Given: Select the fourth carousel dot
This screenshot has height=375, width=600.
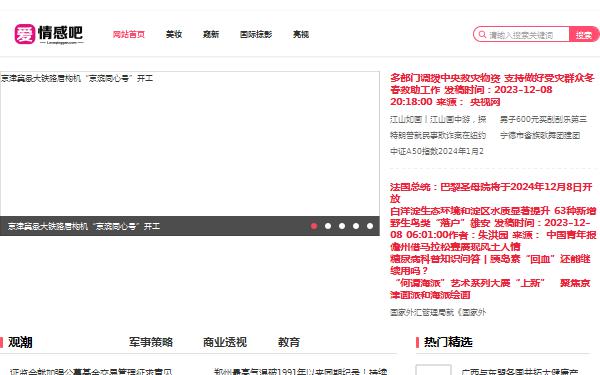Looking at the screenshot, I should 356,226.
